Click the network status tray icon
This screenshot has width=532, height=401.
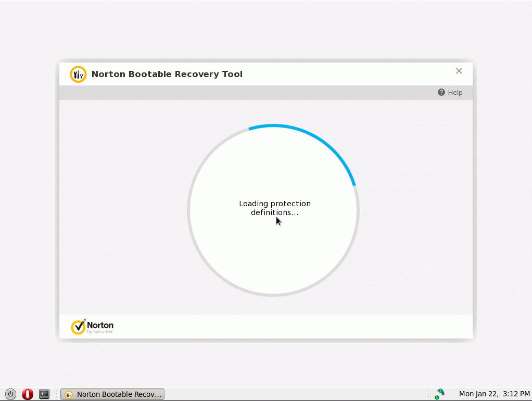439,394
